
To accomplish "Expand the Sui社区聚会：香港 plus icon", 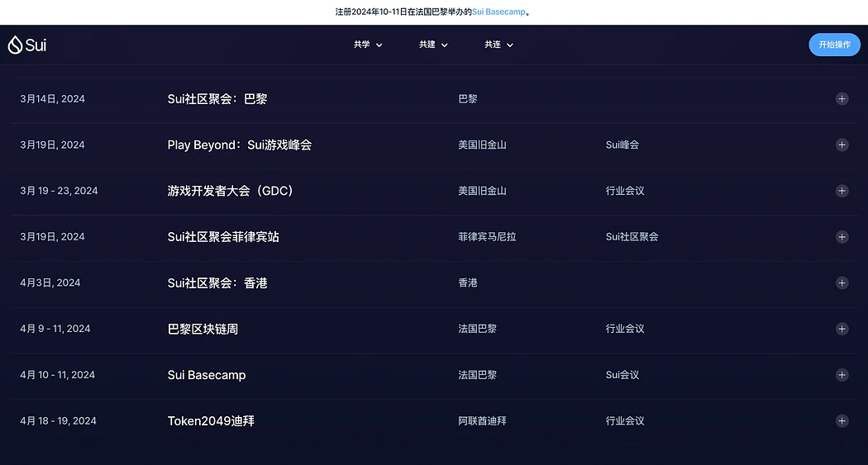I will (842, 283).
